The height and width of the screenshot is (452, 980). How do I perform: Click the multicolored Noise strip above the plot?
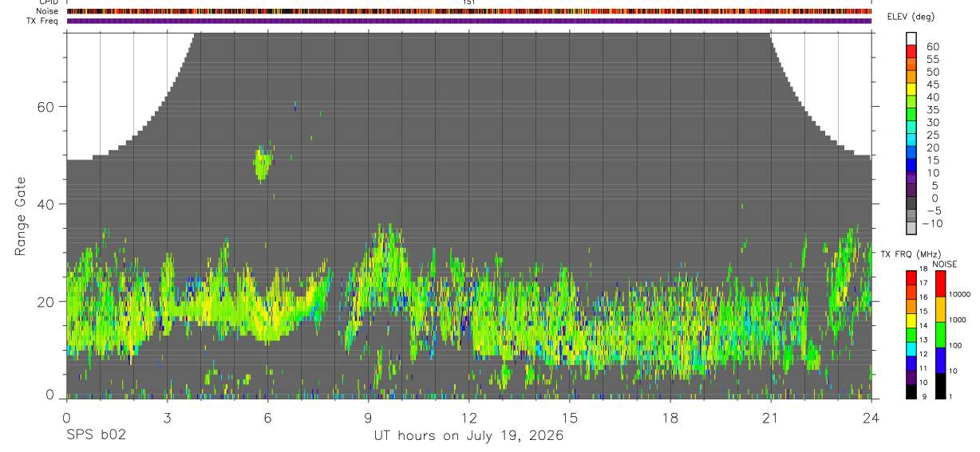pyautogui.click(x=469, y=11)
